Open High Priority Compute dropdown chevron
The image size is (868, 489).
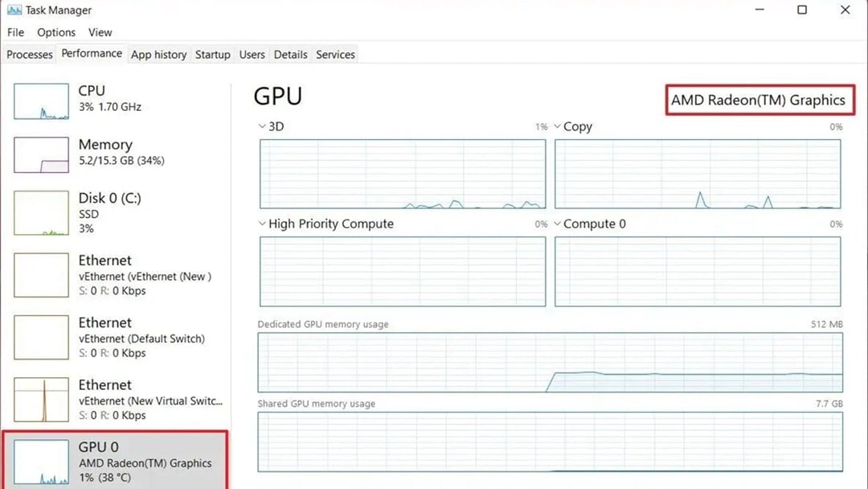(262, 224)
